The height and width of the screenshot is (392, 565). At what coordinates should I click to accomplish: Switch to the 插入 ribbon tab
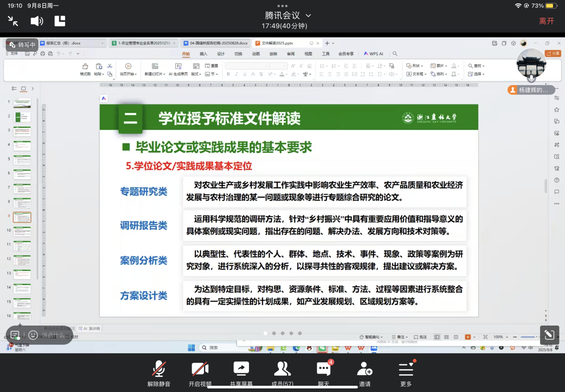204,54
